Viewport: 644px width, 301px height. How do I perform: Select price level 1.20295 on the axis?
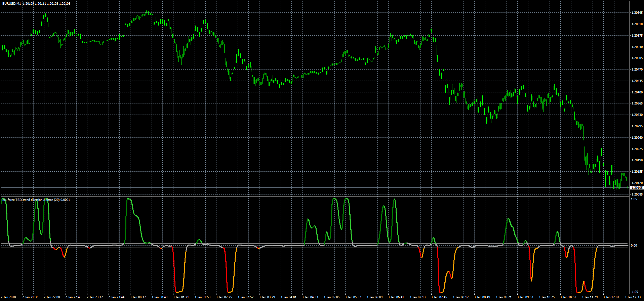pos(637,126)
